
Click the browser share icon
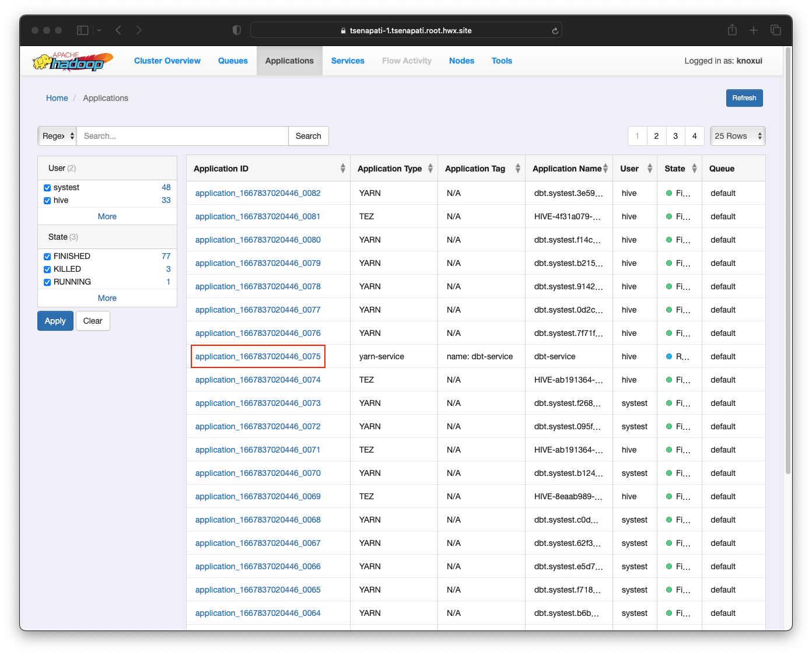pyautogui.click(x=732, y=30)
